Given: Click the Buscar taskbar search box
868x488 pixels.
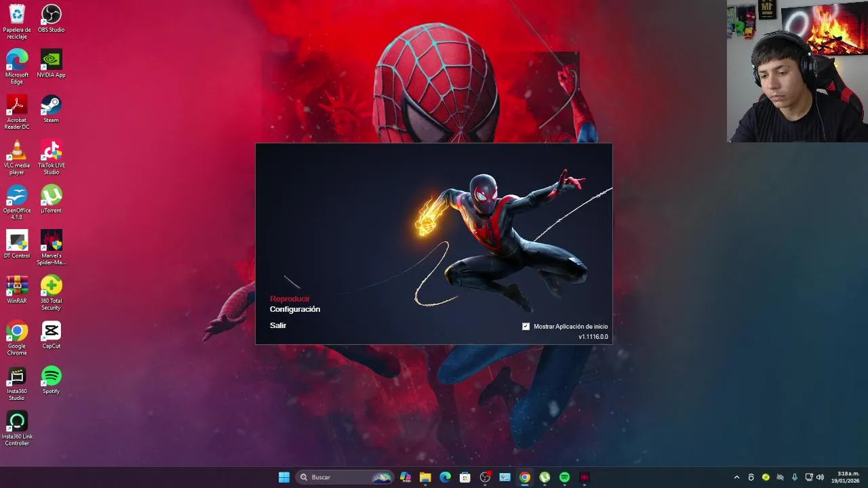Looking at the screenshot, I should [346, 477].
